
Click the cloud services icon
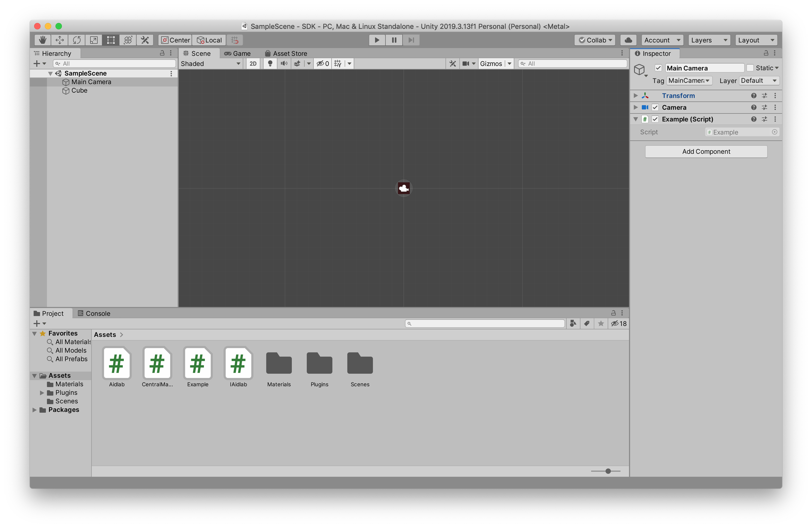tap(628, 40)
